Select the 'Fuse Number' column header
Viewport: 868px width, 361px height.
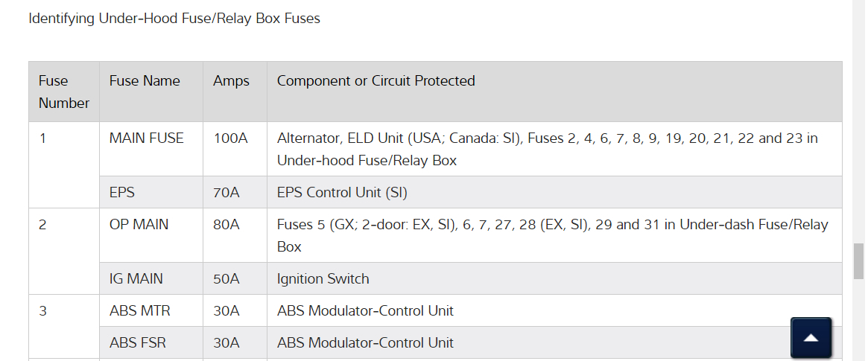[63, 92]
